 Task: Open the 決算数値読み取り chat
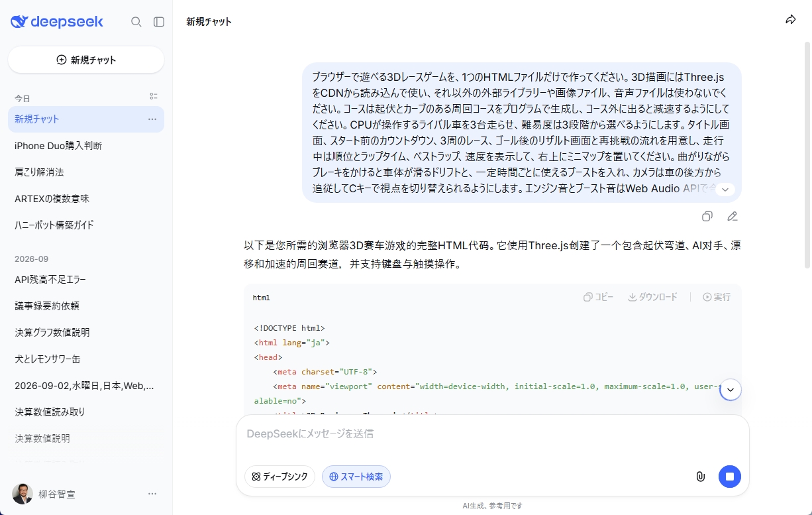86,412
